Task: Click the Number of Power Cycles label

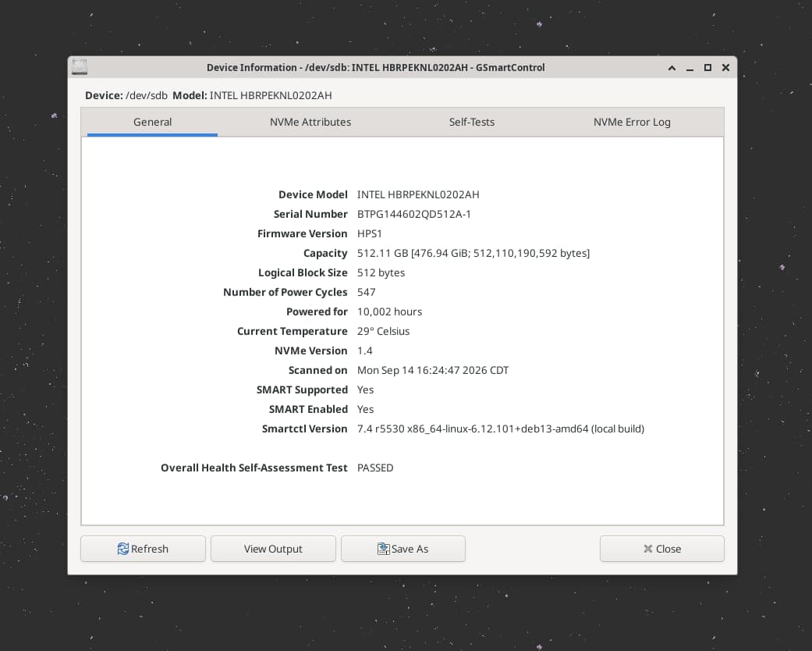Action: 285,293
